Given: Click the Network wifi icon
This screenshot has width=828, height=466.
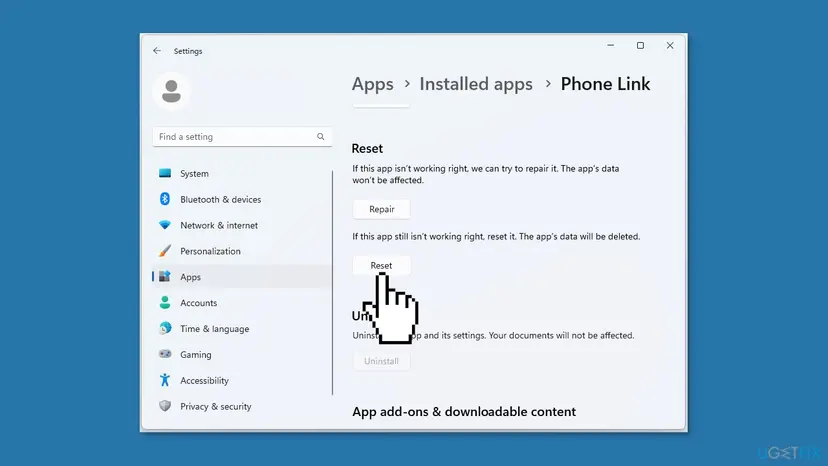Looking at the screenshot, I should click(x=165, y=225).
